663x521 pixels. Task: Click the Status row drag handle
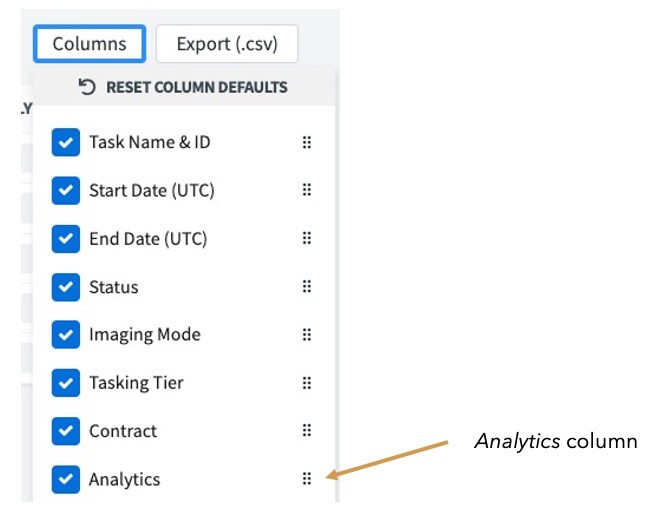(x=307, y=287)
